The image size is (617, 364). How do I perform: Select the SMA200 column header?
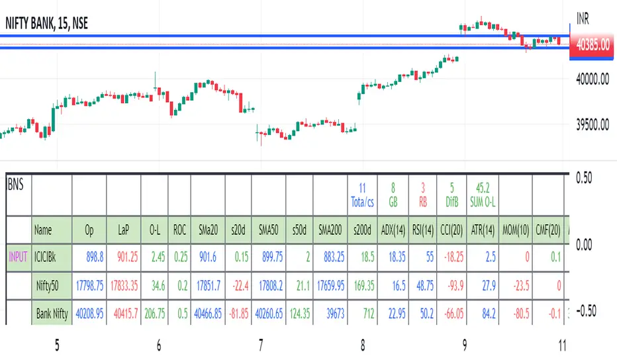[328, 230]
